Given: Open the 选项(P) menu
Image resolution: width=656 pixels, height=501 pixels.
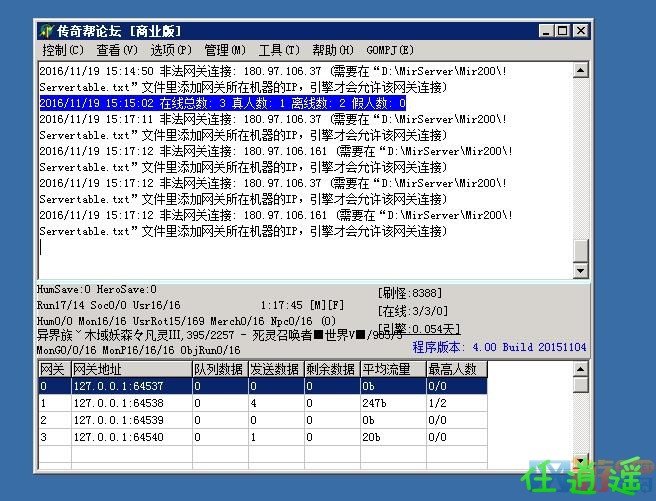Looking at the screenshot, I should click(171, 50).
